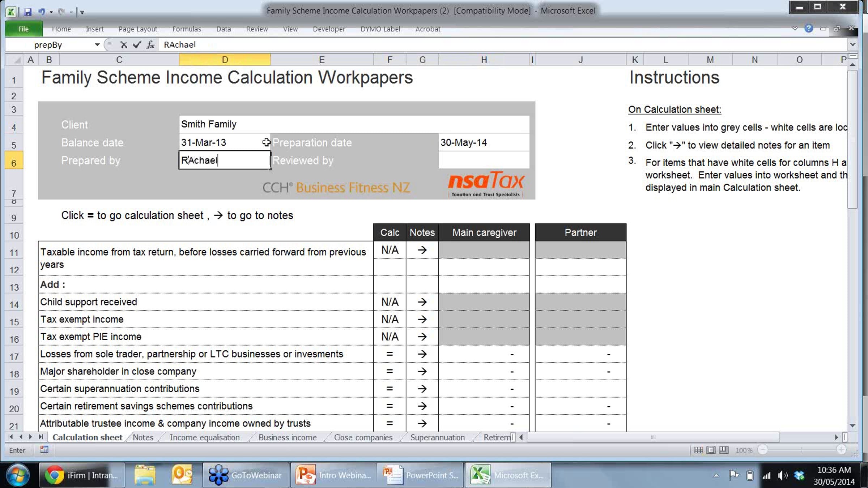Click the arrow link for Child support received
This screenshot has width=868, height=488.
coord(422,302)
